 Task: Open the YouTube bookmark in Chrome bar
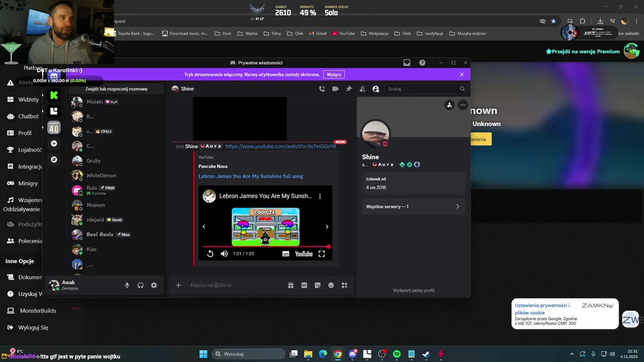pos(344,34)
